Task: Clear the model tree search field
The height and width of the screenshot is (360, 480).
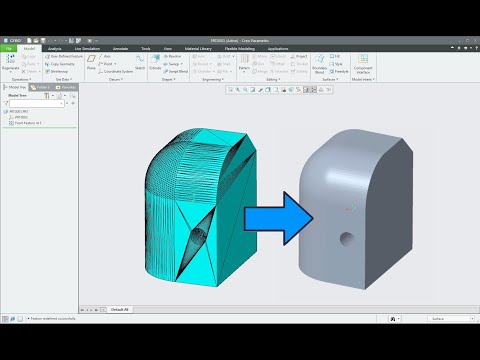Action: [x=61, y=104]
